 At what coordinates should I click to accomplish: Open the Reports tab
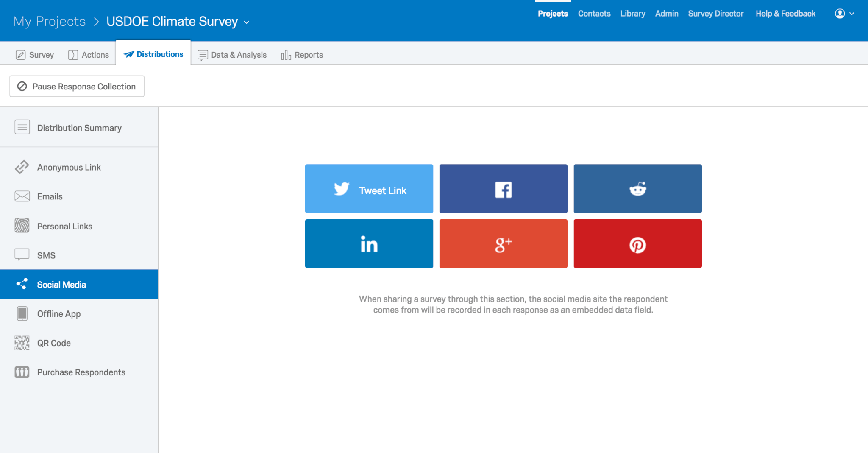[302, 55]
